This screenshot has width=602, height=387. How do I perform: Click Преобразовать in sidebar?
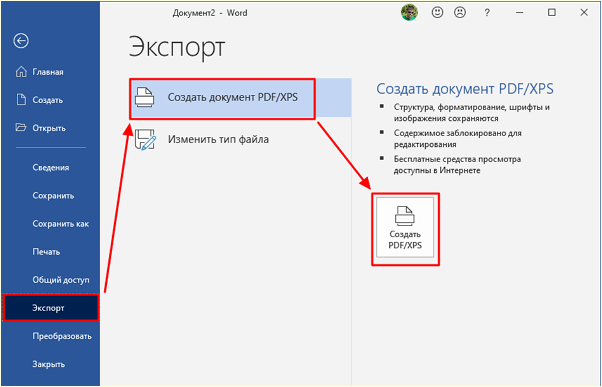click(50, 336)
